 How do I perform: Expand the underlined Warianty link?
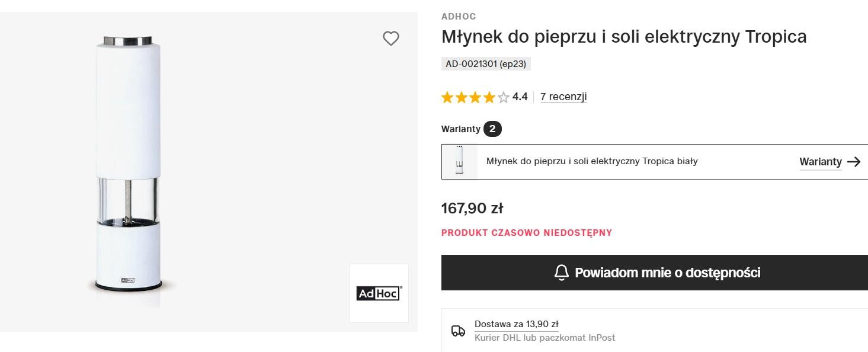[x=820, y=162]
